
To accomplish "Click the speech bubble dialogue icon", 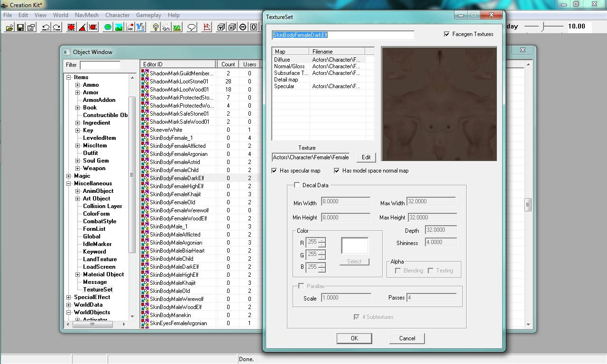I will 192,27.
